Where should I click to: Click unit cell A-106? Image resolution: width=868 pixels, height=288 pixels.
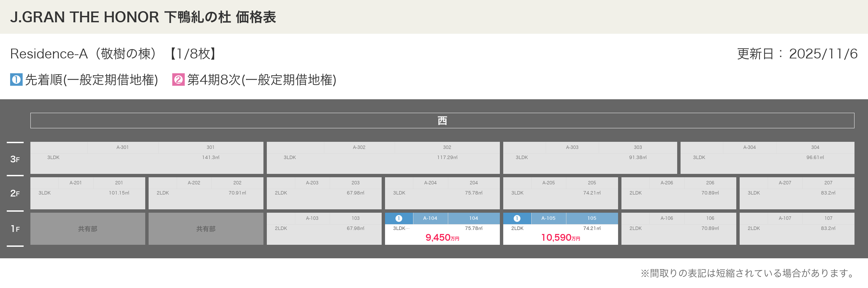tap(679, 229)
